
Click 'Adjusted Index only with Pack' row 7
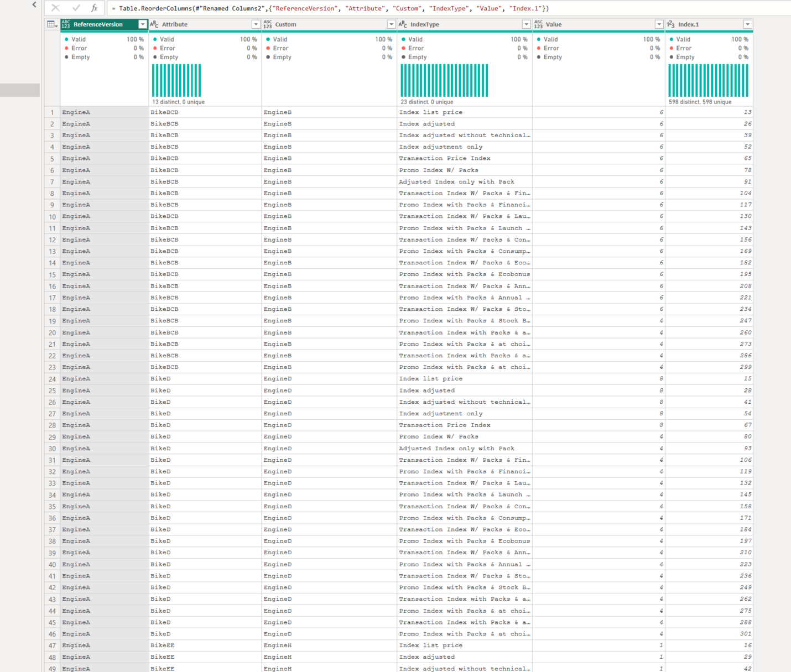465,181
